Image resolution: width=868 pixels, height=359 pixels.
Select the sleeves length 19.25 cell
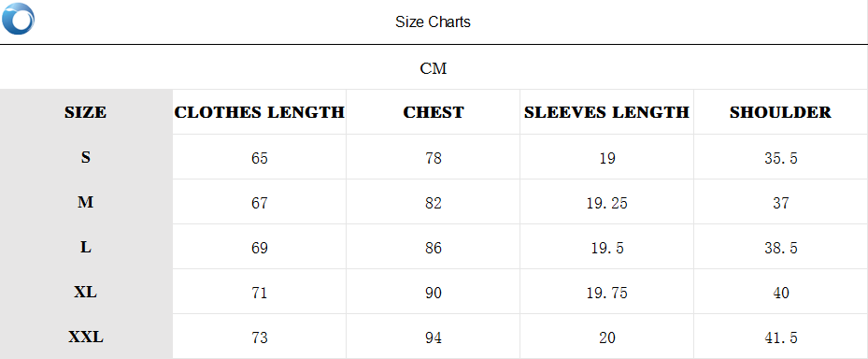pyautogui.click(x=606, y=203)
